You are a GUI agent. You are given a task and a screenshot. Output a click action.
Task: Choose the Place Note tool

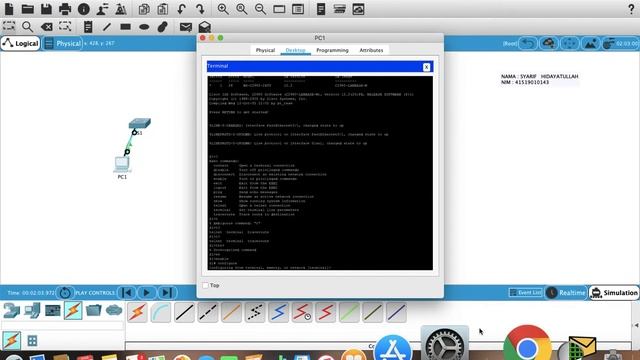pyautogui.click(x=88, y=27)
